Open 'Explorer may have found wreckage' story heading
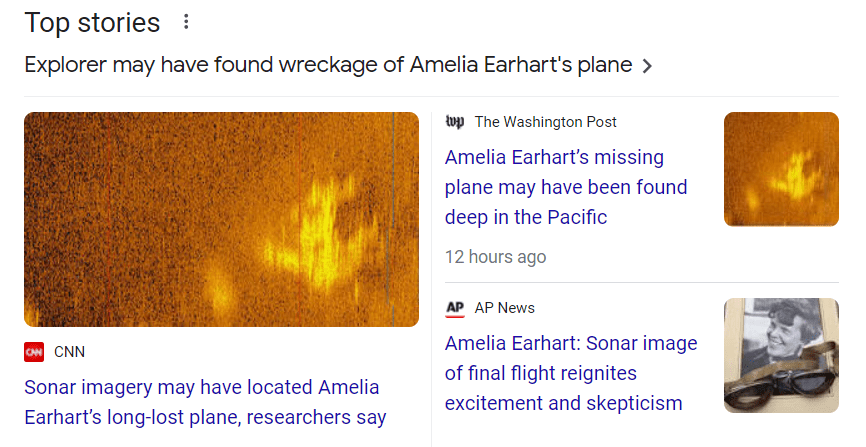This screenshot has width=866, height=447. (x=328, y=65)
